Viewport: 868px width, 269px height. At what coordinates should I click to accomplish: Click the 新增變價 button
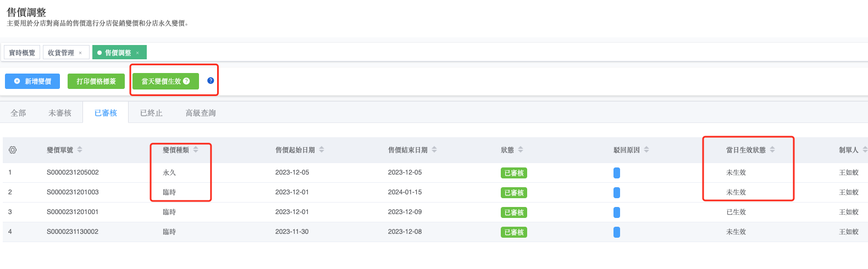[32, 81]
